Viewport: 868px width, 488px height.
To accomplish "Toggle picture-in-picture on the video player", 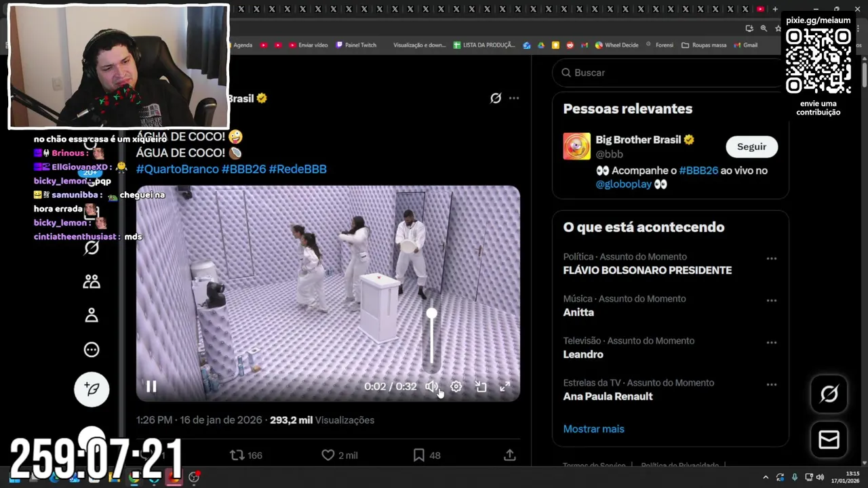I will point(480,386).
